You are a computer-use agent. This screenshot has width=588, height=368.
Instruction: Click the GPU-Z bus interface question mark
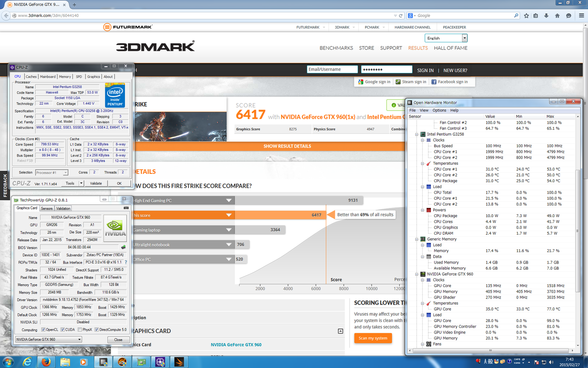[126, 262]
